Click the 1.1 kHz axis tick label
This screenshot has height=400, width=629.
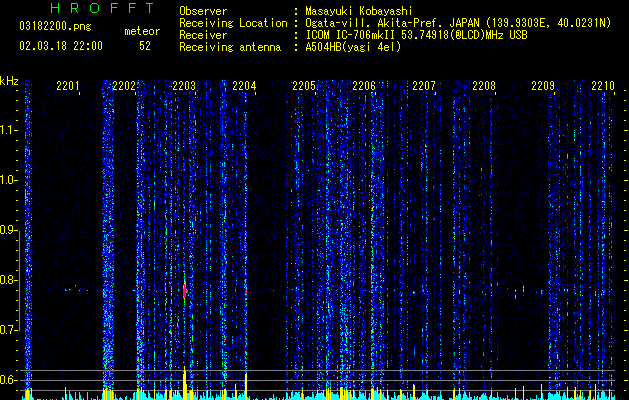[x=9, y=130]
